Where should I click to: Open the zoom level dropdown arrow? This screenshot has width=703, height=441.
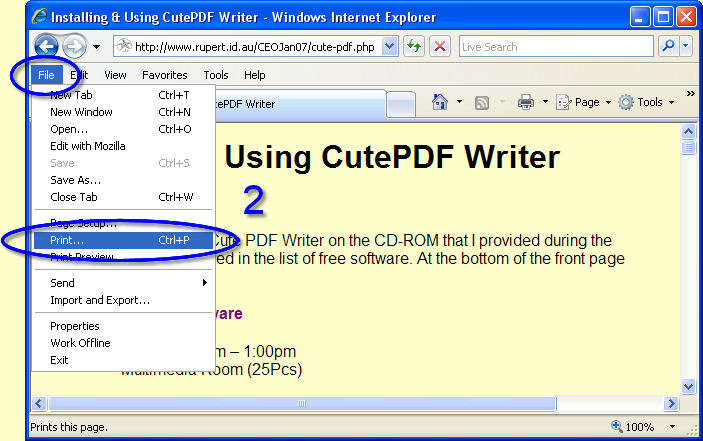coord(673,427)
